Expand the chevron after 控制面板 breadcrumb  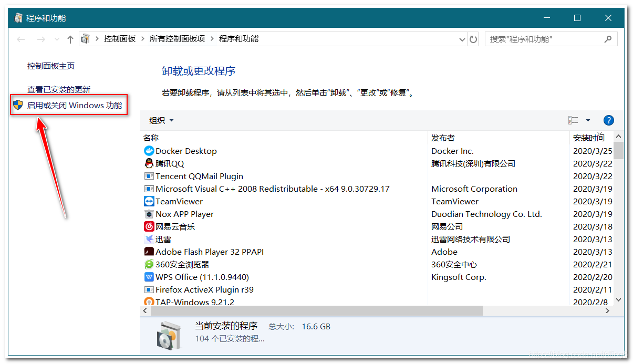pos(143,39)
